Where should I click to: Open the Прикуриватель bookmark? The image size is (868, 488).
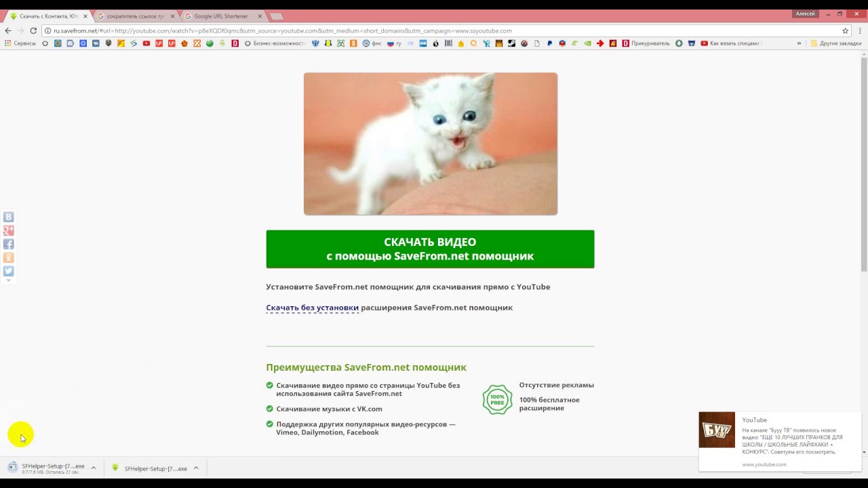point(646,43)
